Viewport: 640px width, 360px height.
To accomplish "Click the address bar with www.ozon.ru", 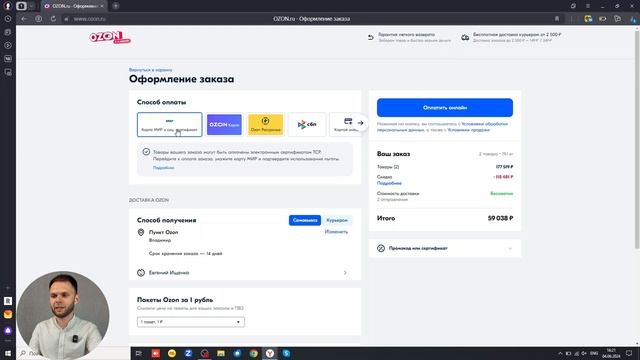I will coord(90,19).
